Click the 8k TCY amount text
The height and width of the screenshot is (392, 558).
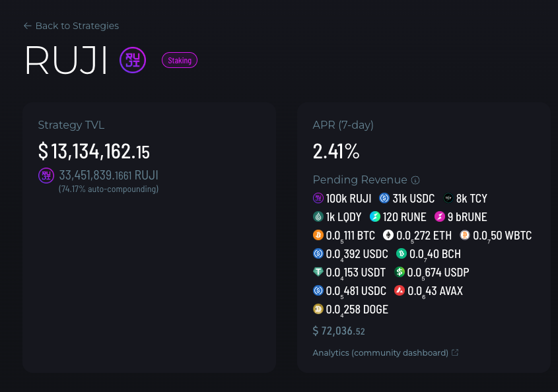(471, 199)
